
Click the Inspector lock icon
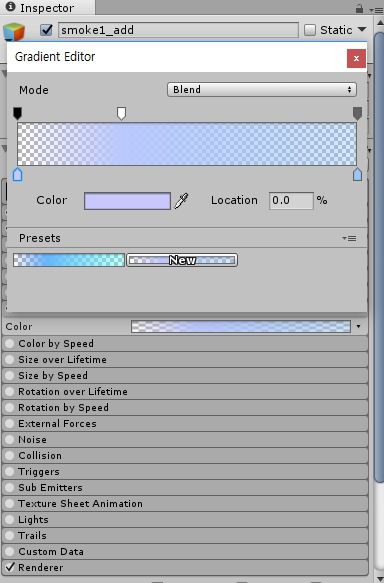click(359, 9)
